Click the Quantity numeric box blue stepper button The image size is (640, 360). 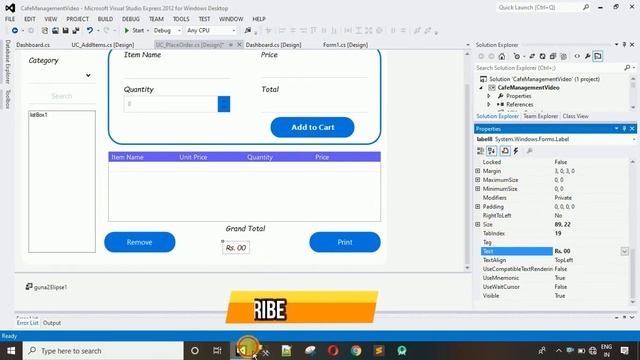click(224, 104)
